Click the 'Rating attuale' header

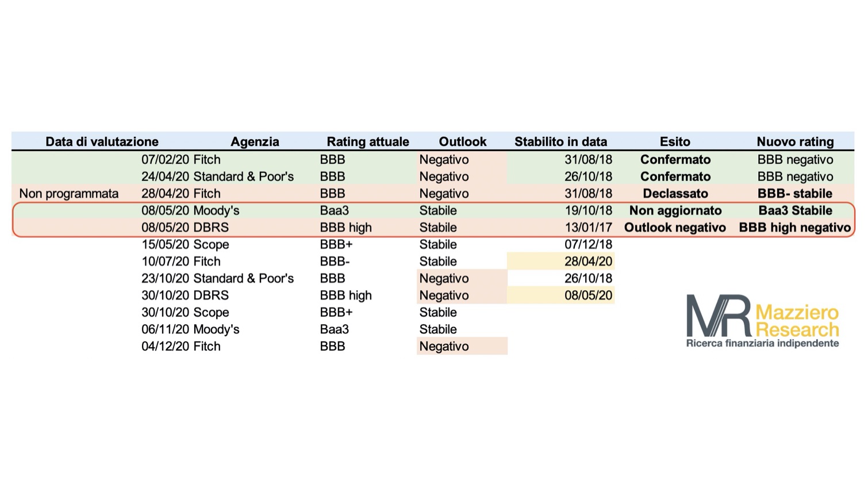368,142
